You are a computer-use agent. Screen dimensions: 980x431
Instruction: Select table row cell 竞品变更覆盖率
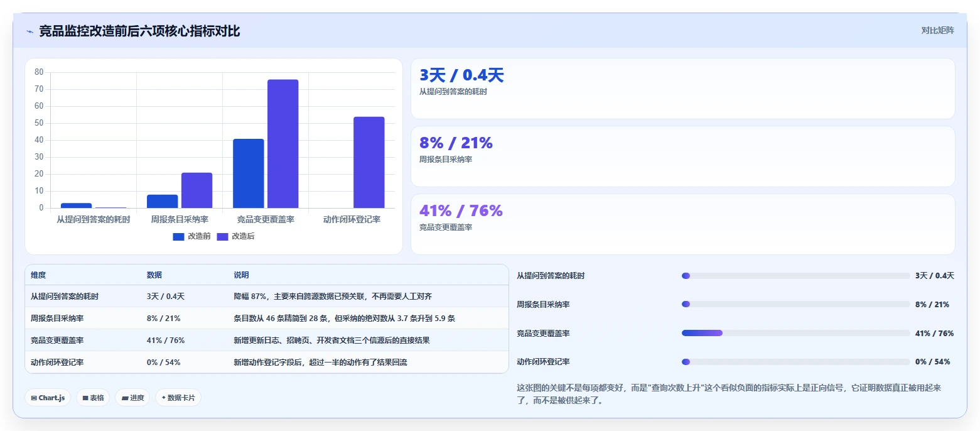pyautogui.click(x=57, y=341)
